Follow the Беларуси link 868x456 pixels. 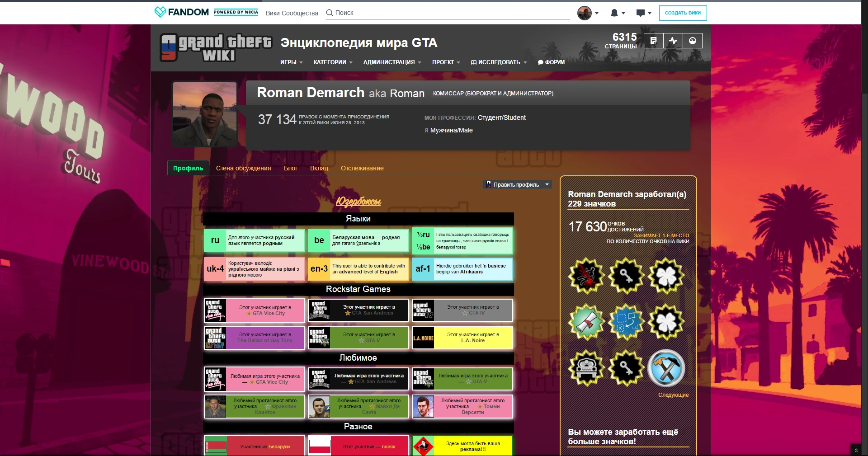click(x=279, y=447)
